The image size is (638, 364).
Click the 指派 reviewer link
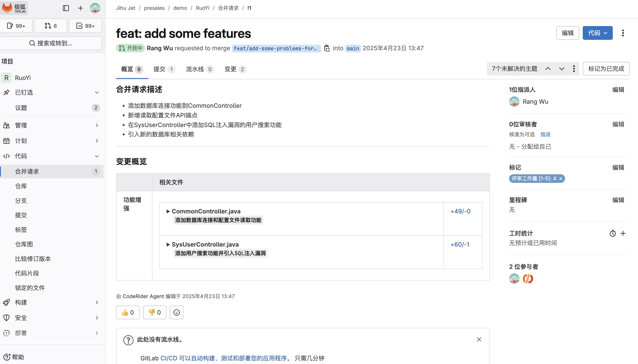click(545, 135)
